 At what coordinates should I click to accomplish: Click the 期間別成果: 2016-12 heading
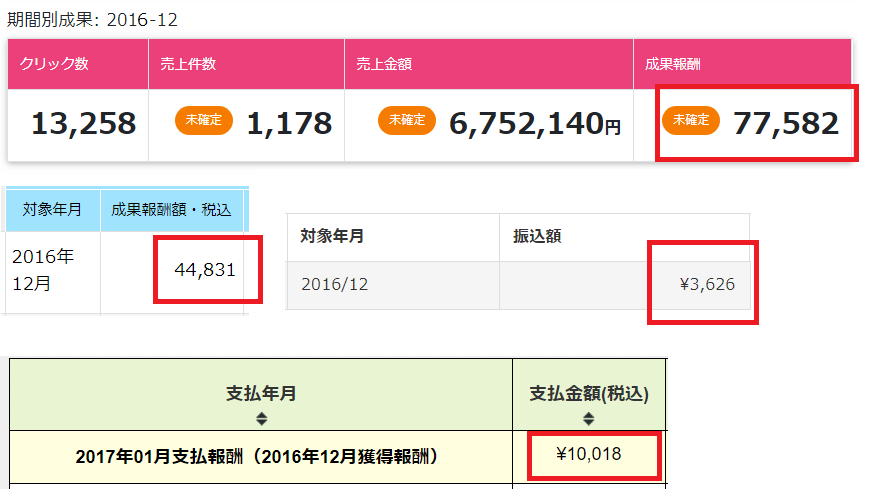click(x=92, y=19)
